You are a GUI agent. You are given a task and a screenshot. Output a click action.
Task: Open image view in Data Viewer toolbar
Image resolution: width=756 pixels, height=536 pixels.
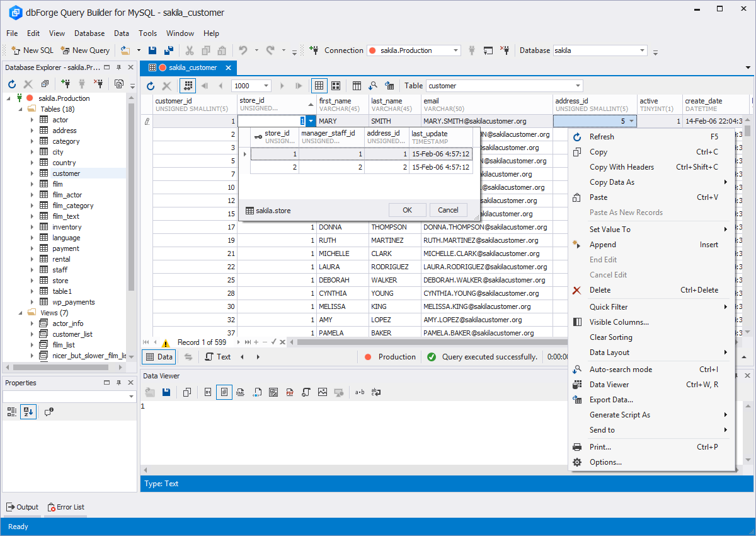(x=323, y=392)
